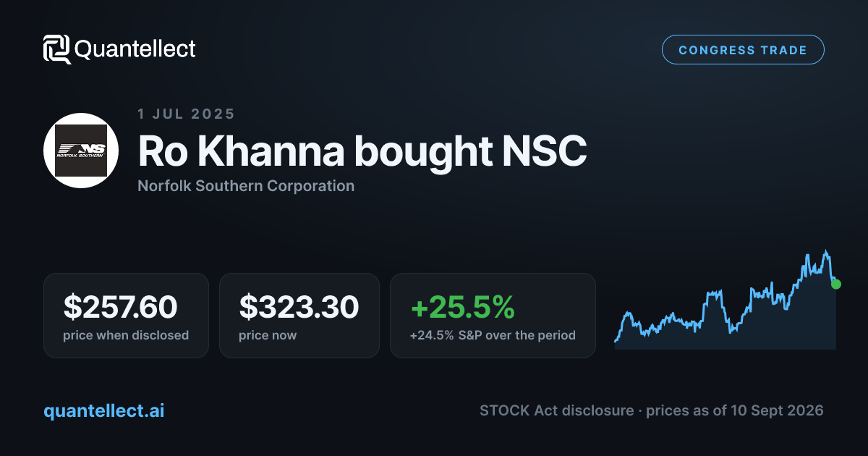868x456 pixels.
Task: Click the +25.5% return card
Action: [493, 316]
